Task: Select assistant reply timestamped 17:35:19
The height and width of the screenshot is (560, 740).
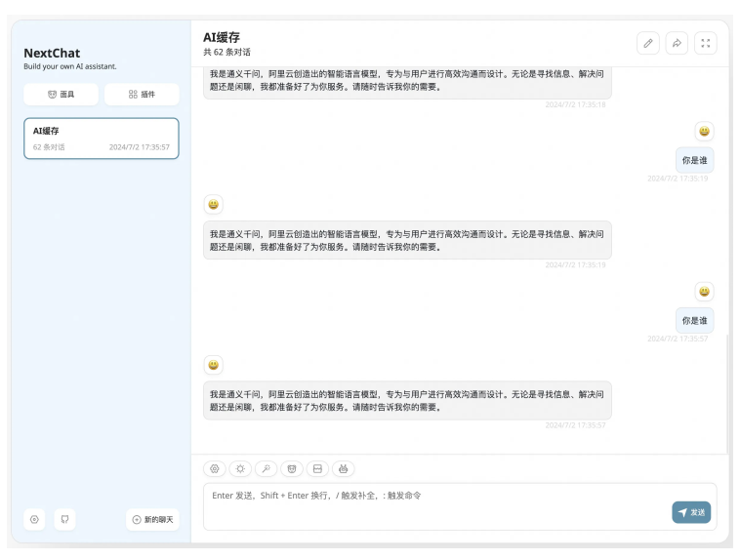Action: [407, 240]
